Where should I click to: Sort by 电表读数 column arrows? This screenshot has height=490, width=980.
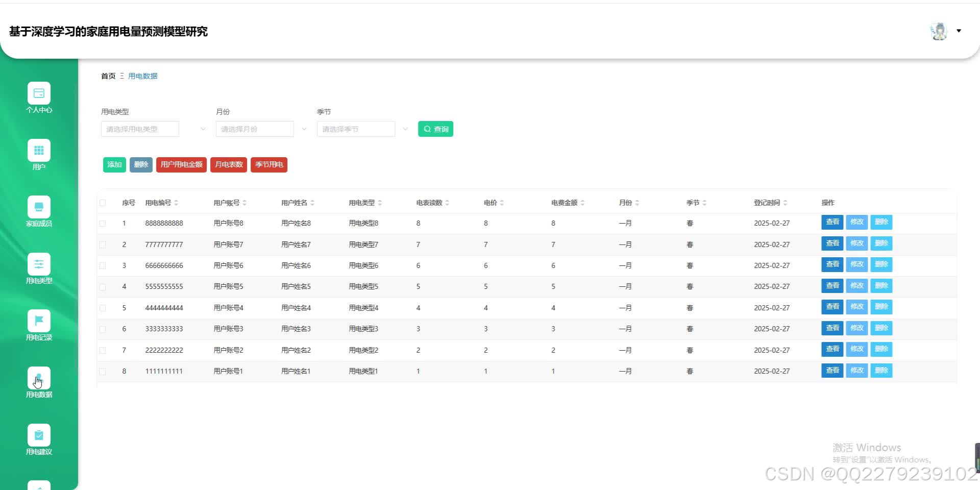pyautogui.click(x=447, y=203)
